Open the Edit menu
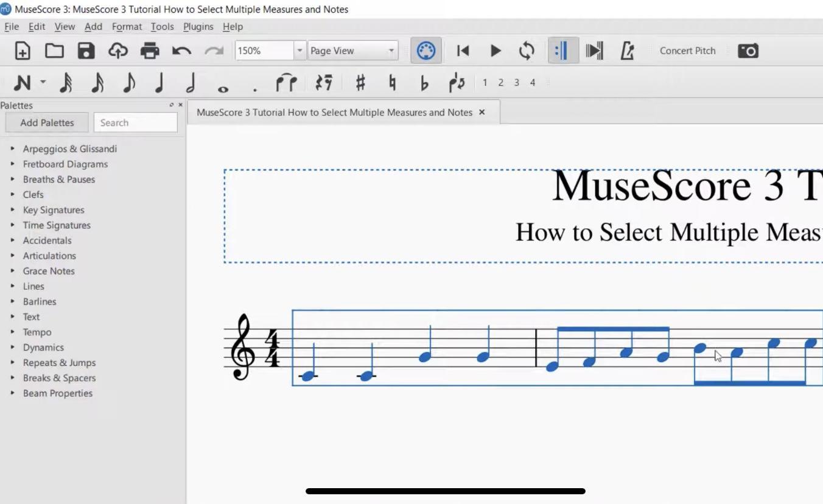 coord(37,26)
